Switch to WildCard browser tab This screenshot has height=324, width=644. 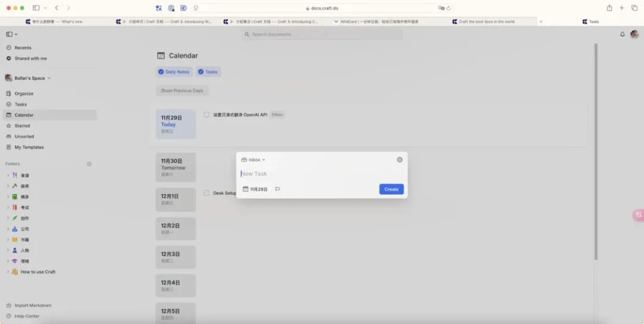click(376, 21)
